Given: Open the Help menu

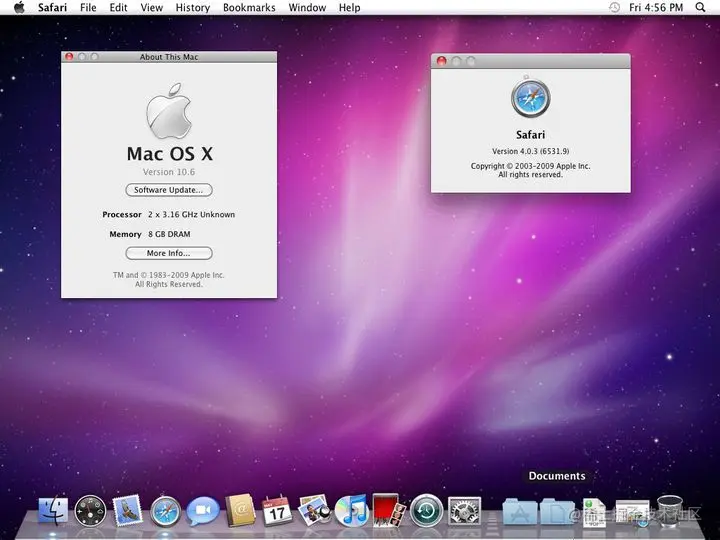Looking at the screenshot, I should coord(349,8).
